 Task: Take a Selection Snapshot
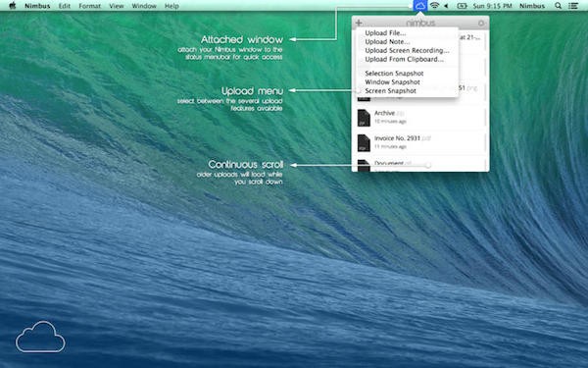(394, 74)
